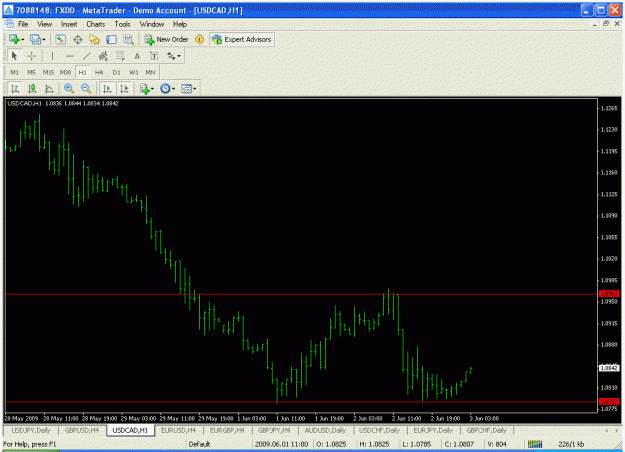Select Line Chart display icon
The height and width of the screenshot is (452, 625).
point(49,88)
